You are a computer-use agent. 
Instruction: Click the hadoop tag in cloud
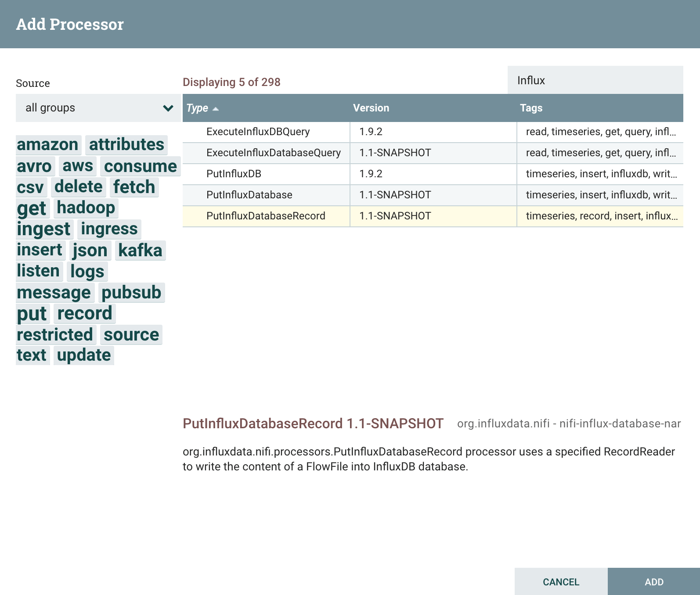(86, 208)
